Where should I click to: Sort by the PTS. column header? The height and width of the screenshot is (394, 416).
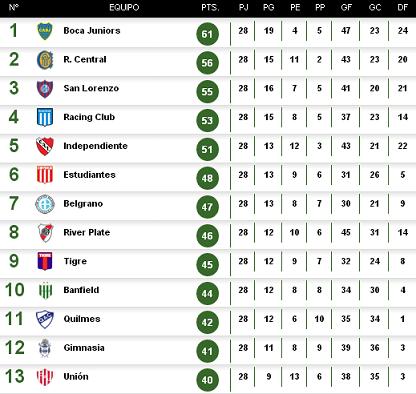click(x=210, y=8)
